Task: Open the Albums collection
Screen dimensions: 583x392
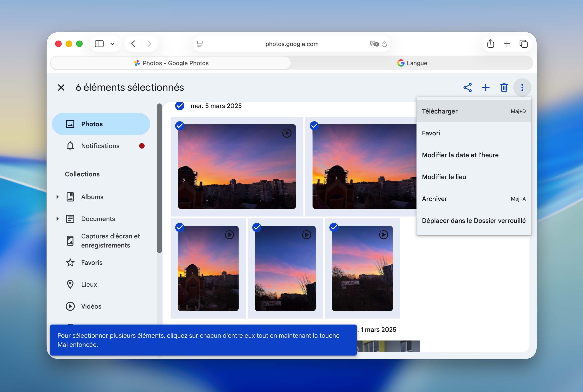Action: coord(101,197)
